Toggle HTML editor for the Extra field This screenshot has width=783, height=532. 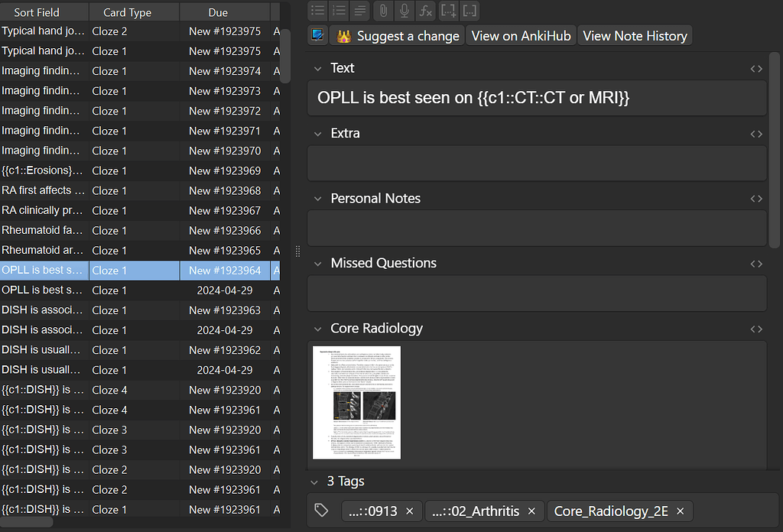click(x=756, y=134)
